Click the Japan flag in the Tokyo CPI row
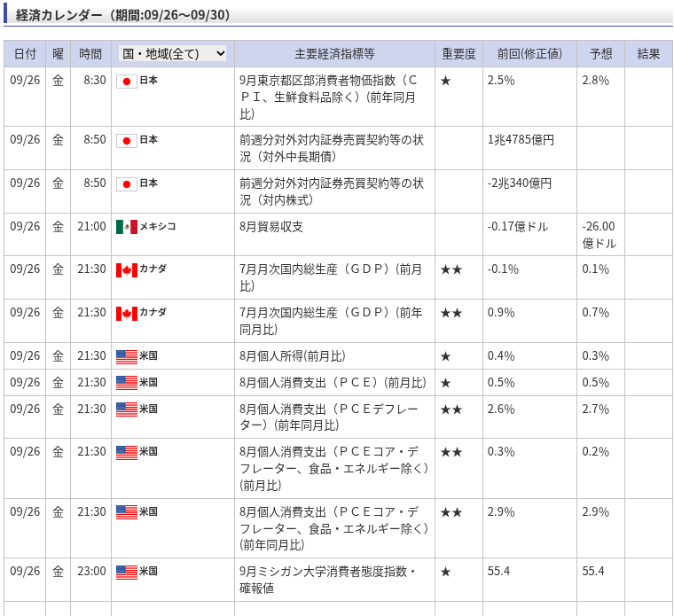The image size is (674, 616). [x=127, y=81]
